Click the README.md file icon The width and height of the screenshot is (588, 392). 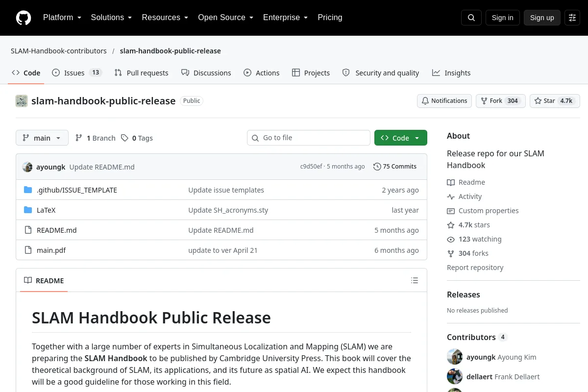[28, 230]
